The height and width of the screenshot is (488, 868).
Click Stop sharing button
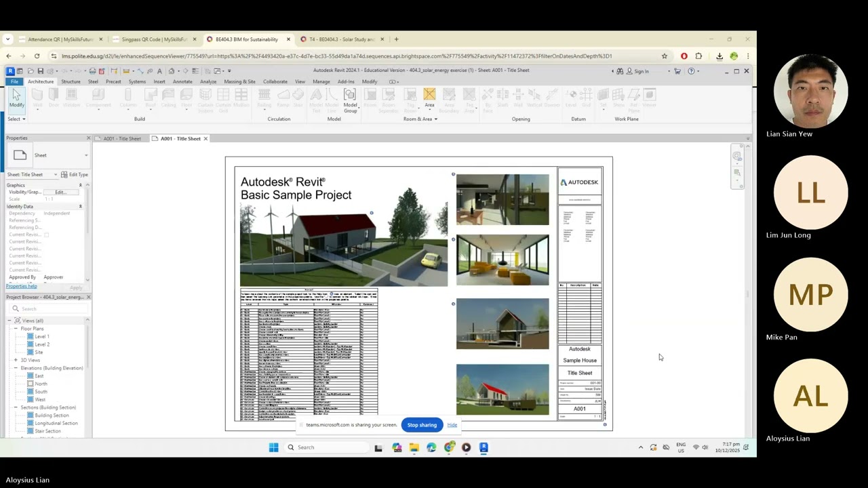click(422, 425)
